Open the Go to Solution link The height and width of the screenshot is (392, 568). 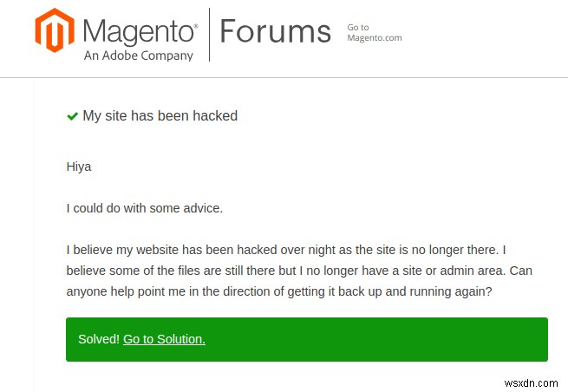[x=164, y=339]
